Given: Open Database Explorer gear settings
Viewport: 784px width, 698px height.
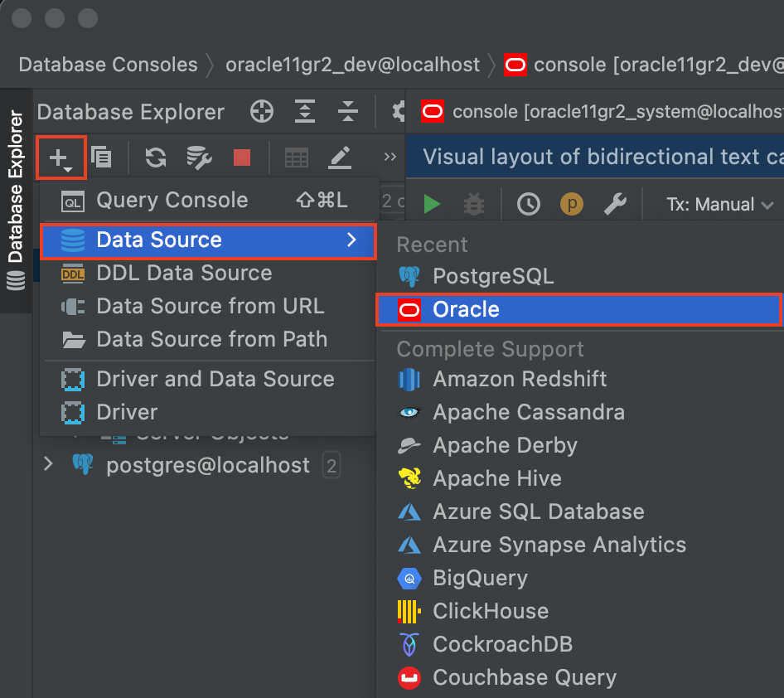Looking at the screenshot, I should click(399, 111).
